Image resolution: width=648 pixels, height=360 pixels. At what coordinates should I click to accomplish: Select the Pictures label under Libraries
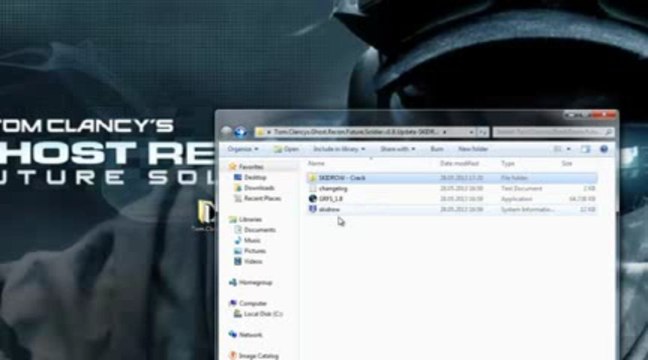click(x=255, y=251)
